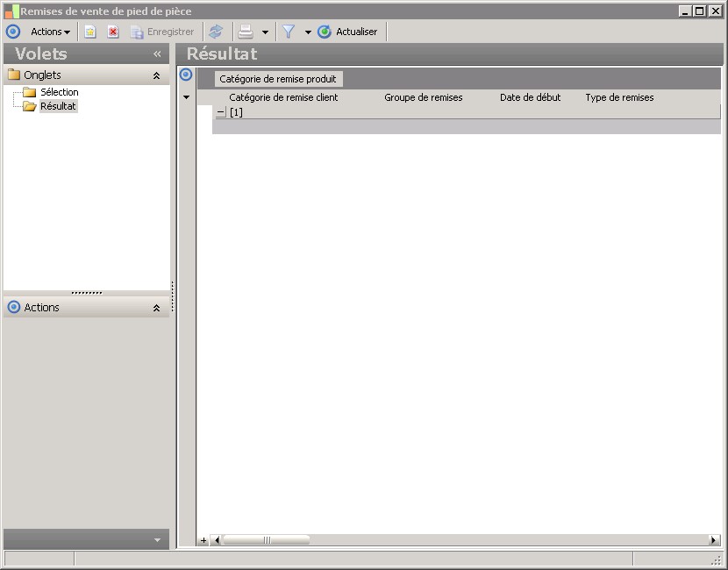Viewport: 728px width, 570px height.
Task: Open the Actions dropdown menu in toolbar
Action: (x=50, y=32)
